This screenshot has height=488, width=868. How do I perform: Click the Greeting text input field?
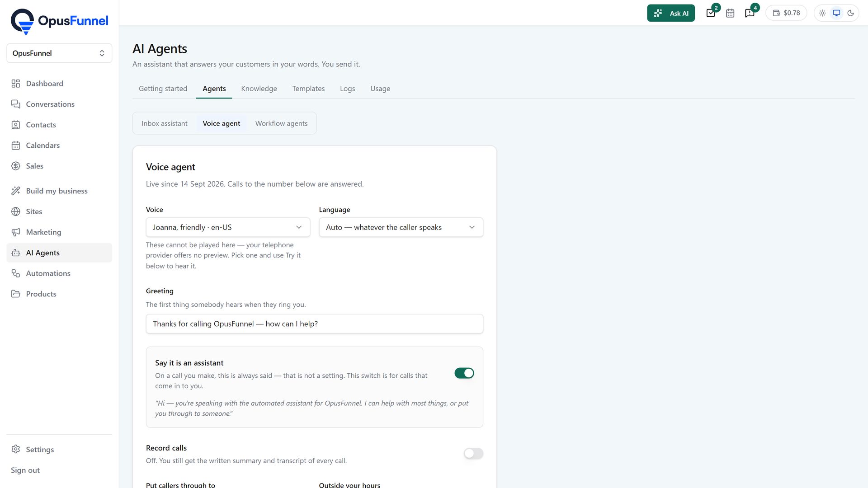[314, 324]
